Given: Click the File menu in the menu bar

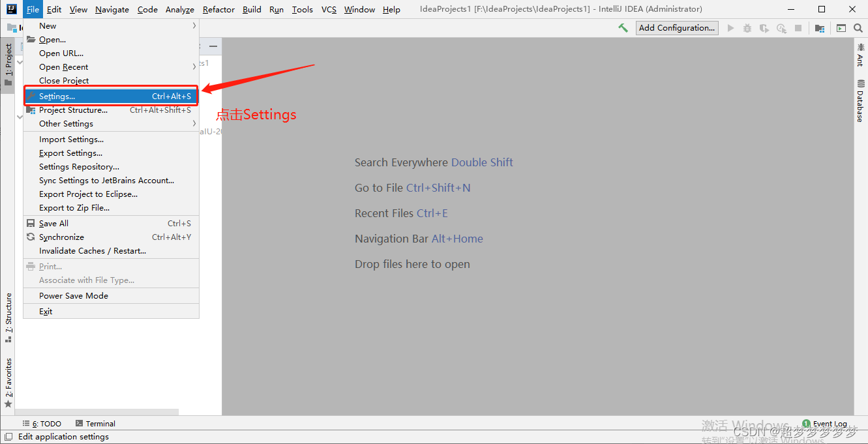Looking at the screenshot, I should 33,9.
